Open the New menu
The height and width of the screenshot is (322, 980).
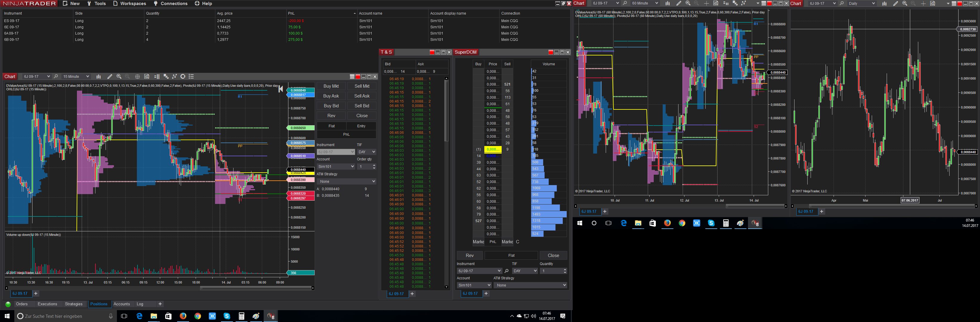(71, 3)
